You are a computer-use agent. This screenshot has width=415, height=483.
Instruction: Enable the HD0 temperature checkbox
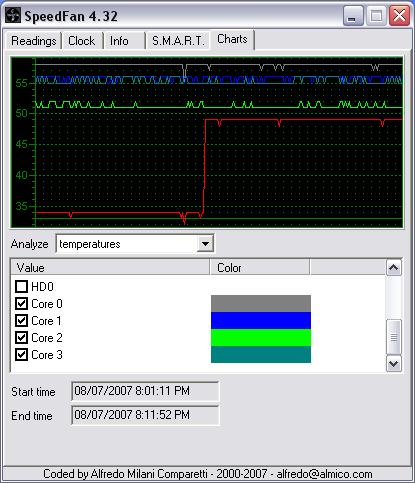[x=22, y=286]
